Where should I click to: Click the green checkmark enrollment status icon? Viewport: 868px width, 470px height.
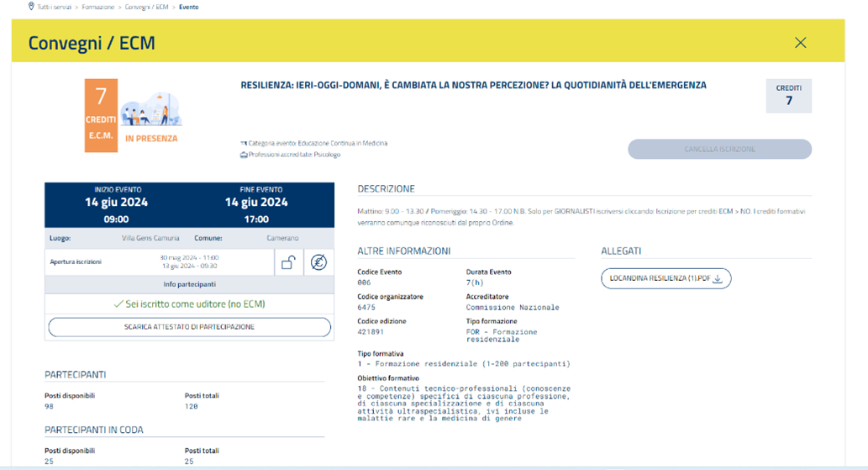pos(118,304)
